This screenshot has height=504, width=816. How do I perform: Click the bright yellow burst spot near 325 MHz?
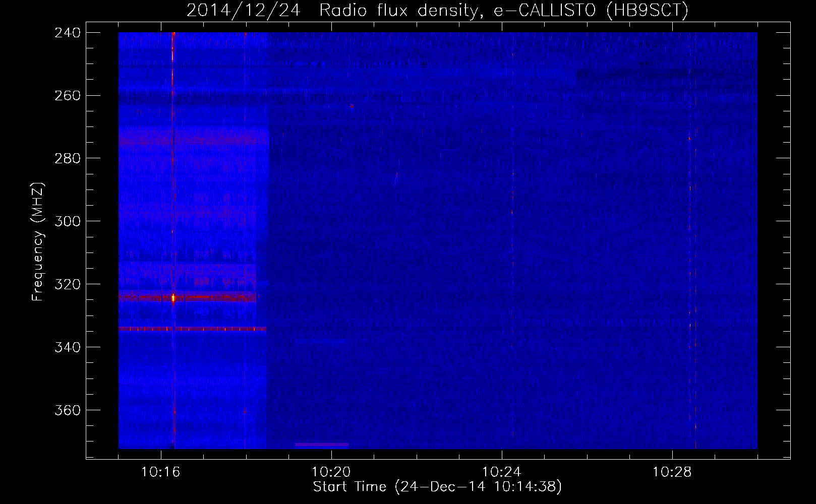173,298
